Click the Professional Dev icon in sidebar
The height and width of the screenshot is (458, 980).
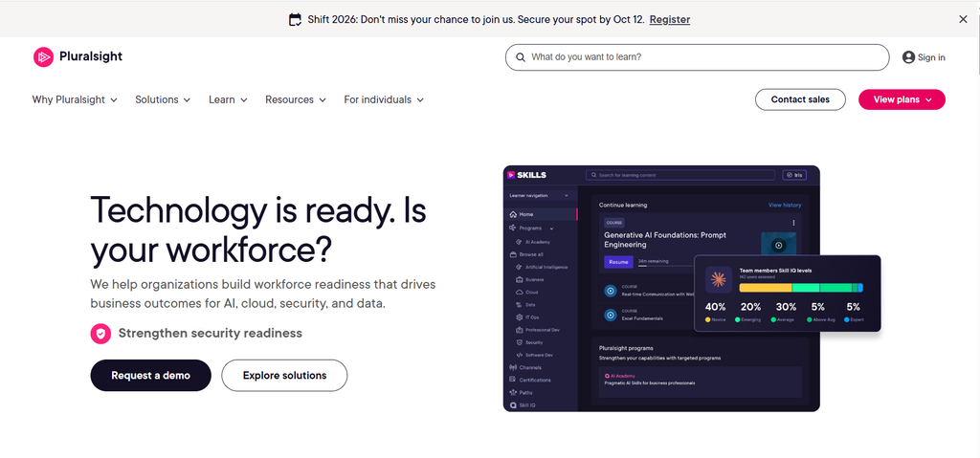click(x=519, y=330)
